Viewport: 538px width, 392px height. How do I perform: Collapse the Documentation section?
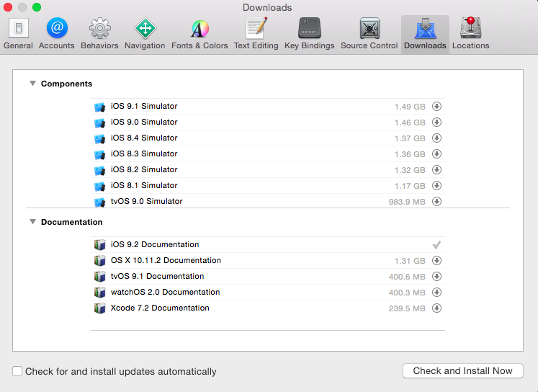[32, 222]
